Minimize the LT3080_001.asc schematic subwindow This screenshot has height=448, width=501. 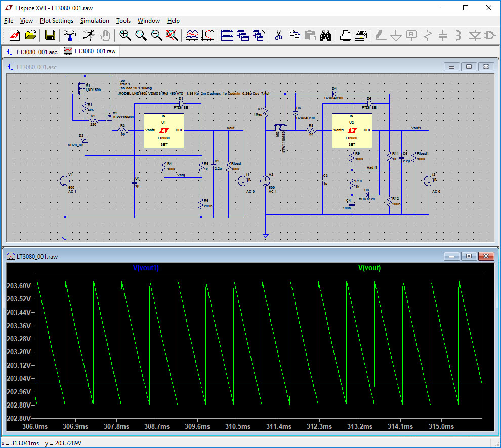coord(452,67)
